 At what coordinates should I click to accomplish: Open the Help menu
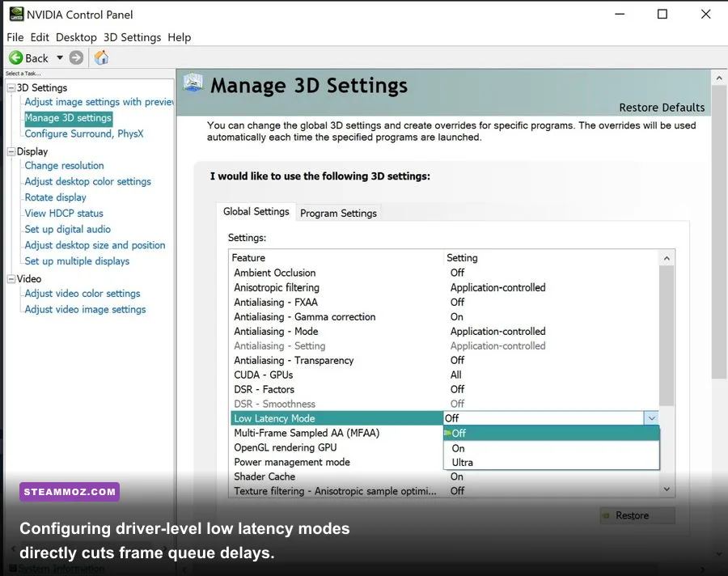pos(180,37)
